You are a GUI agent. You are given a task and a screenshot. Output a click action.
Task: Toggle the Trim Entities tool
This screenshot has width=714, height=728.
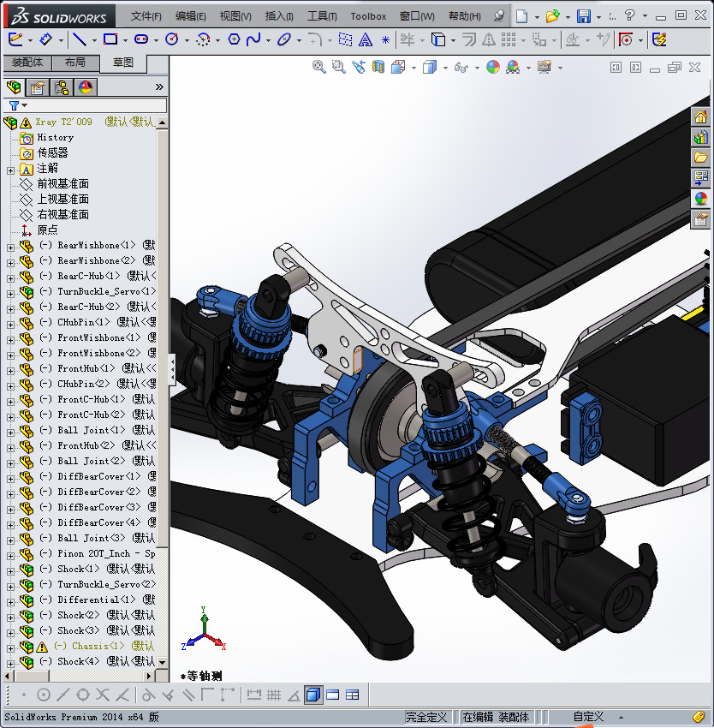pyautogui.click(x=408, y=39)
